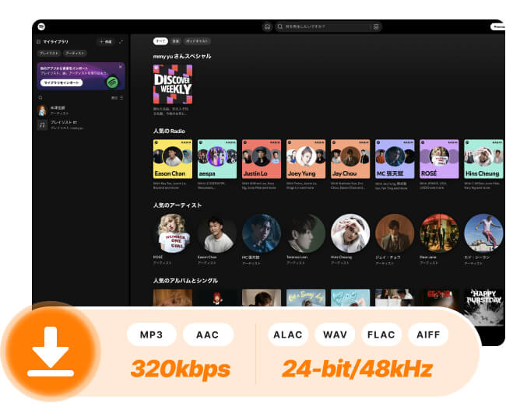Open Terence Lam's round artist photo
Viewport: 506px width, 420px height.
pos(306,233)
